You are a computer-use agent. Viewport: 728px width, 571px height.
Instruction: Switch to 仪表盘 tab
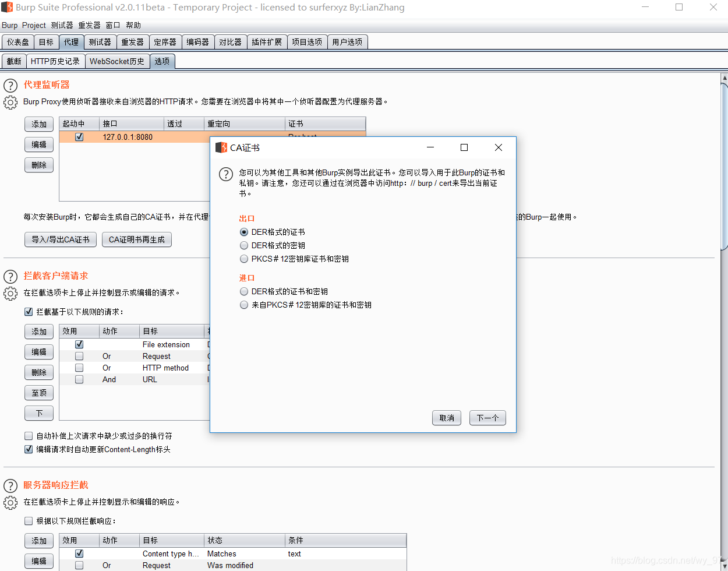coord(17,42)
